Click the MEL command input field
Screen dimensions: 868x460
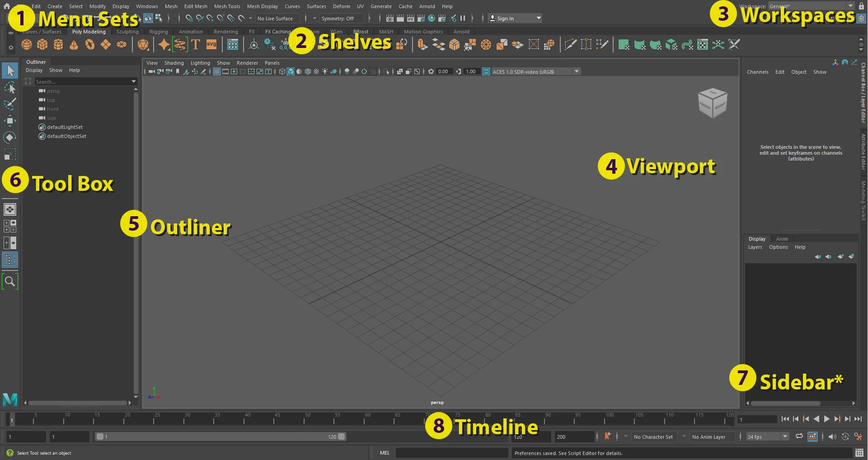tap(452, 453)
